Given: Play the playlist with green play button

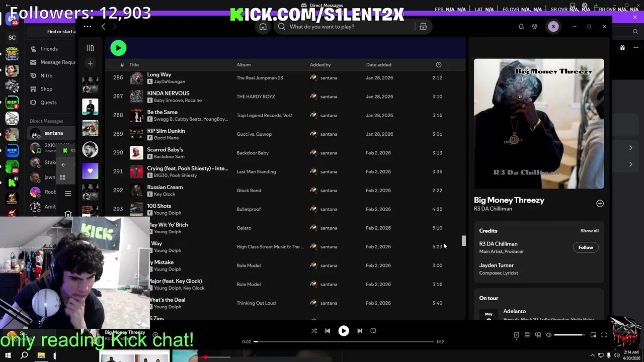Looking at the screenshot, I should pyautogui.click(x=118, y=48).
